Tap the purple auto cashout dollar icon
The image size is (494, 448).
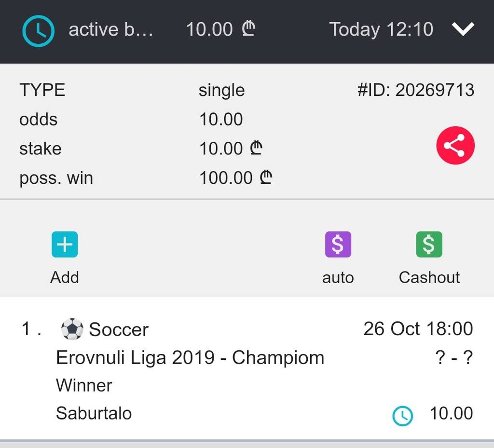click(338, 244)
